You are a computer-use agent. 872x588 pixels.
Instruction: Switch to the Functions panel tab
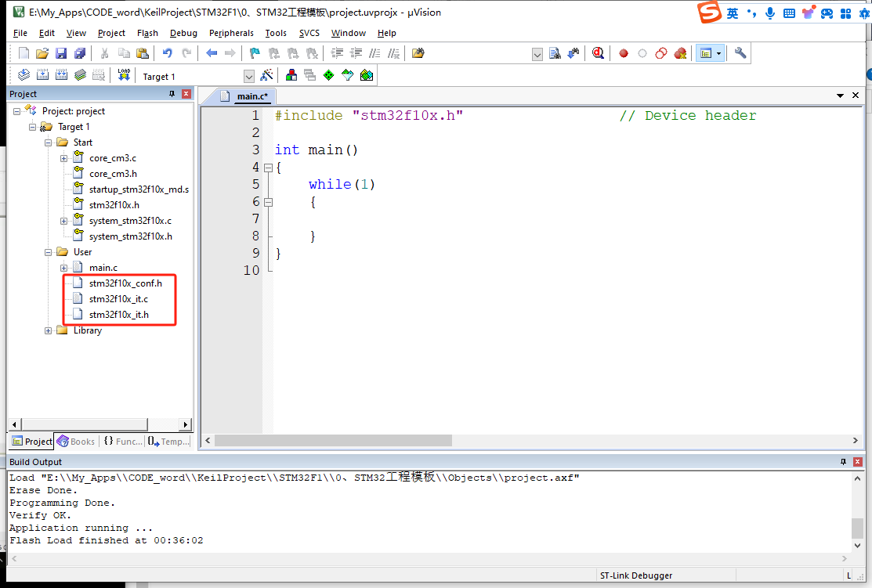(x=122, y=442)
